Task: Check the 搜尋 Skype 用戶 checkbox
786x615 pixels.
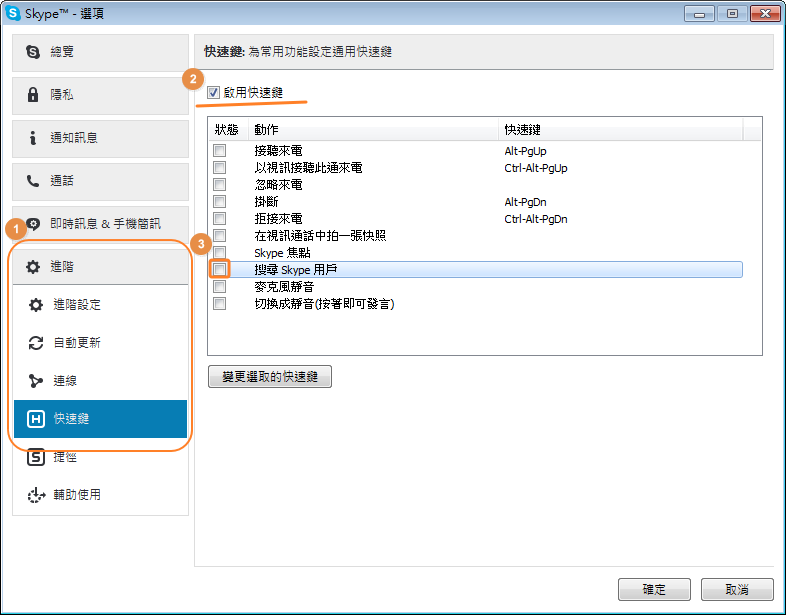Action: [x=220, y=269]
